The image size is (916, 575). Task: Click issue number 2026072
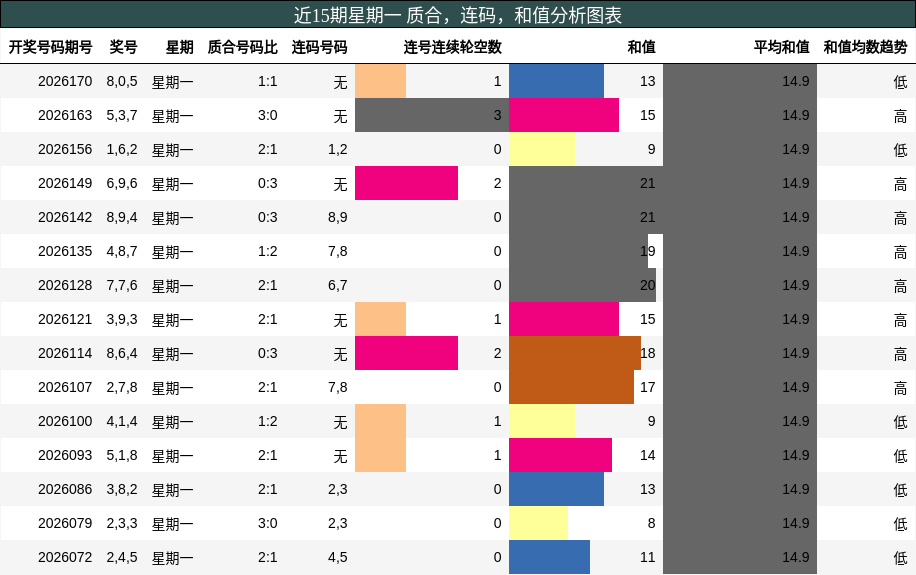(65, 557)
